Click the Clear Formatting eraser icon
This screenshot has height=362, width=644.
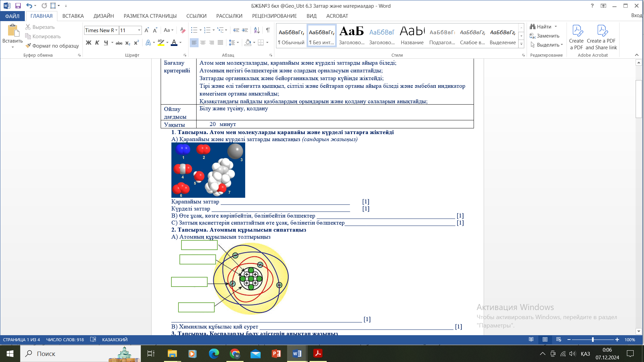click(x=183, y=30)
